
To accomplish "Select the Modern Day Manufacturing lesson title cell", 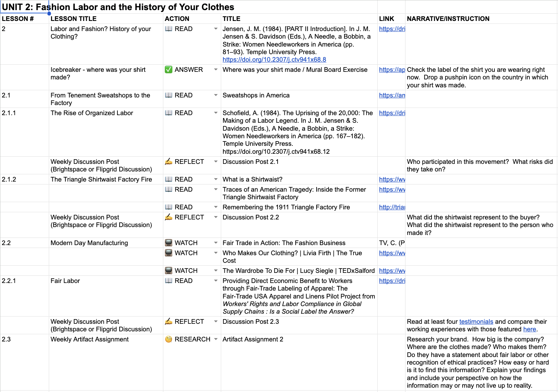I will [x=106, y=243].
